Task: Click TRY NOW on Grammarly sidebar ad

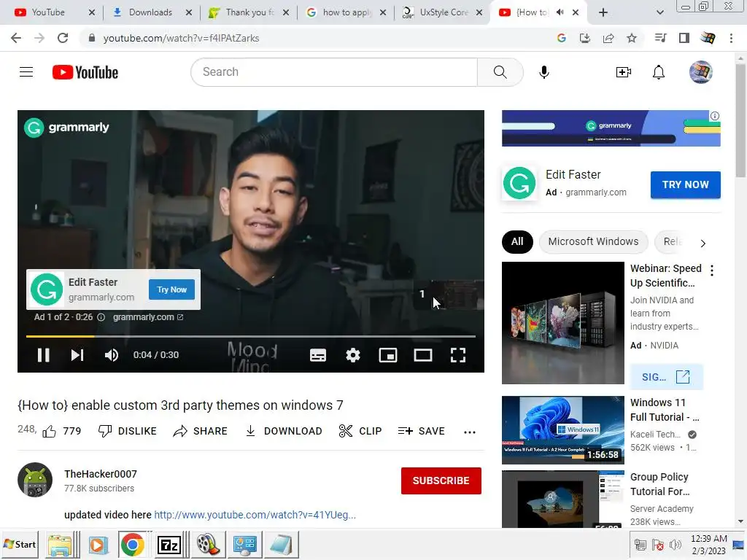Action: [x=685, y=184]
